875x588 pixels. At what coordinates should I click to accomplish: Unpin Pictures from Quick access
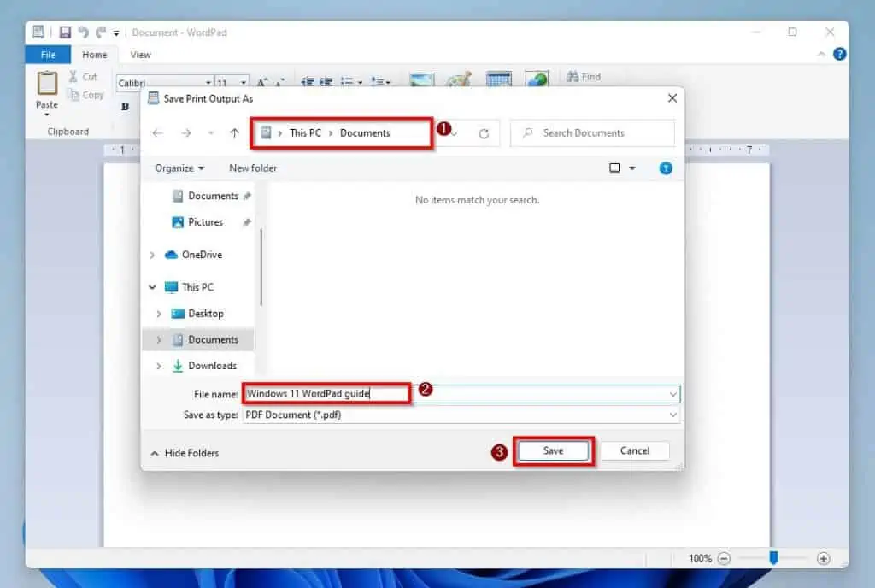(248, 221)
